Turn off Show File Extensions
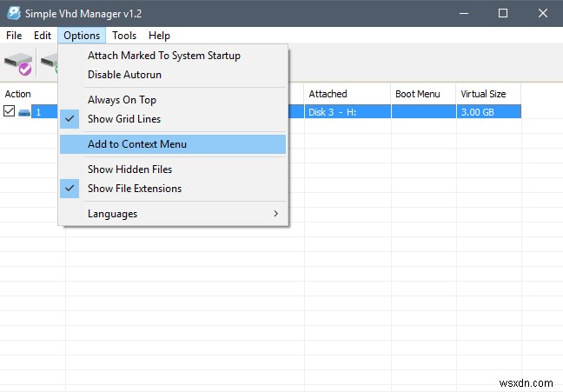Viewport: 563px width, 392px height. 135,189
